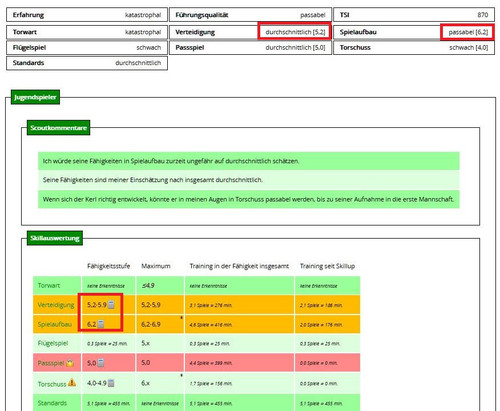Click the Torschuss 'schwach [4.0]' value
This screenshot has width=500, height=411.
pyautogui.click(x=468, y=47)
